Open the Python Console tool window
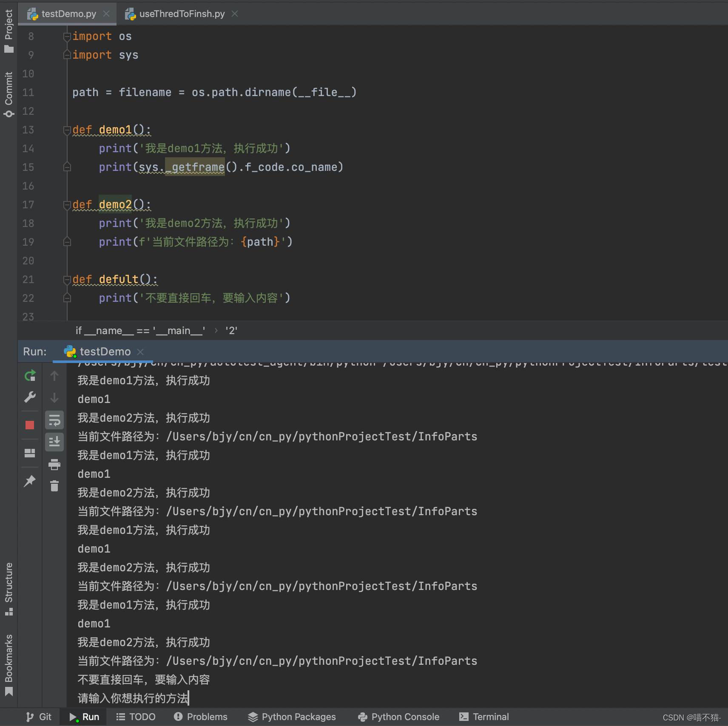728x726 pixels. tap(399, 717)
